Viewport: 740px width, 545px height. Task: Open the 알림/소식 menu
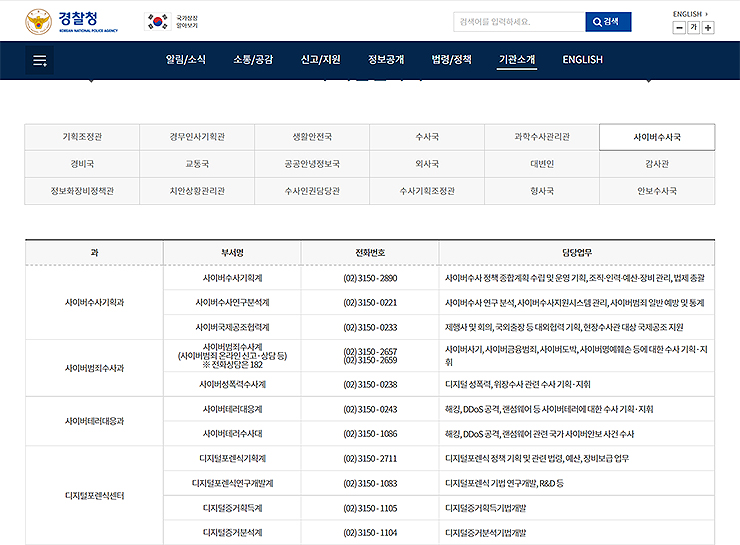[x=185, y=59]
